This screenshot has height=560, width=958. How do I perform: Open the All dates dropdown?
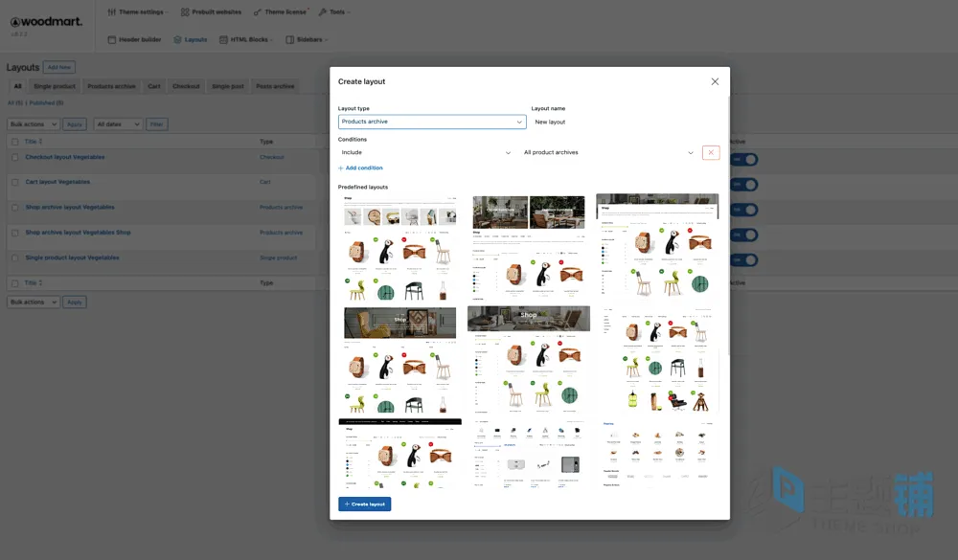coord(118,124)
